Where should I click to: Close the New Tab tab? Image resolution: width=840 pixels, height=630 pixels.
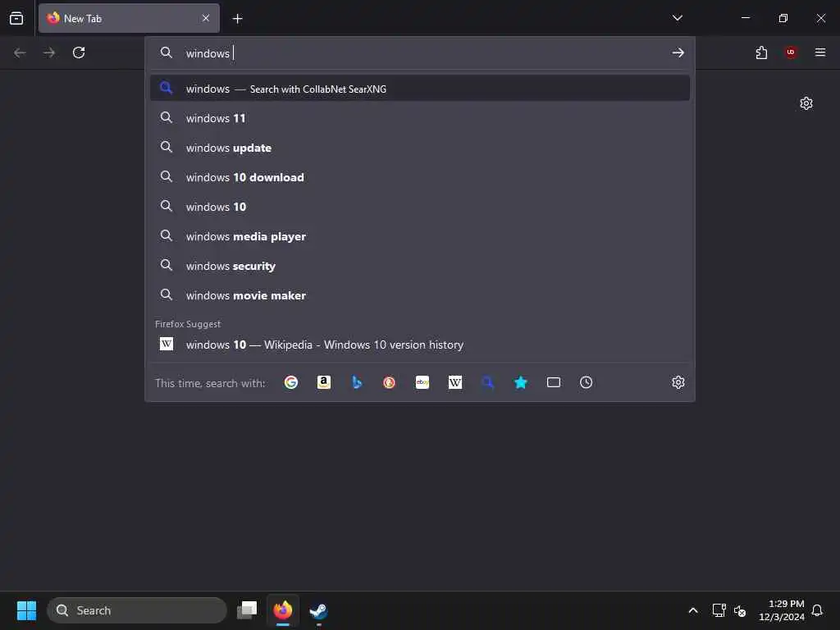(206, 18)
